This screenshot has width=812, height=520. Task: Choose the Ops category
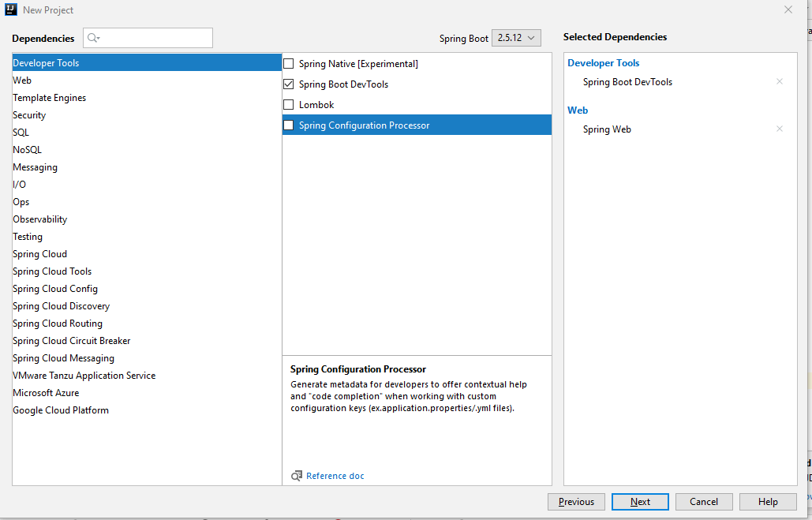147,201
